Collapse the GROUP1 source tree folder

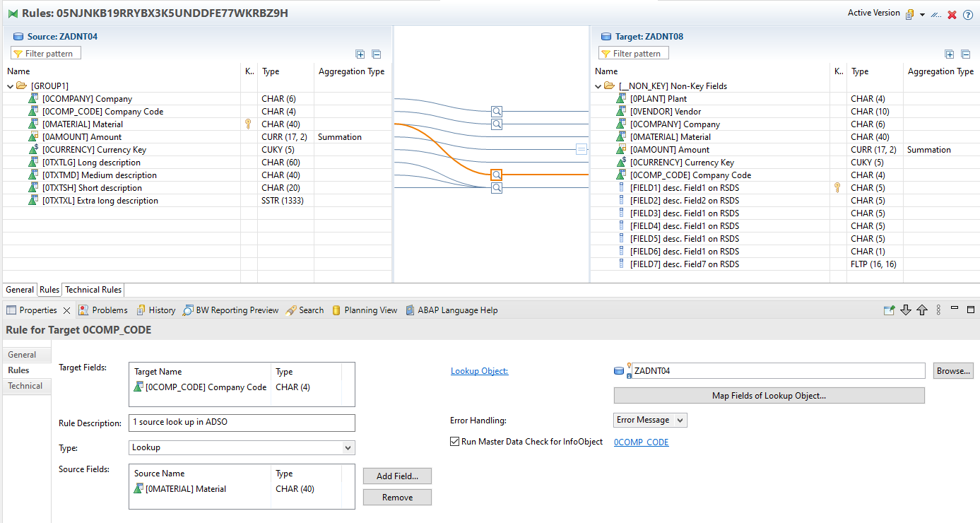(x=10, y=86)
